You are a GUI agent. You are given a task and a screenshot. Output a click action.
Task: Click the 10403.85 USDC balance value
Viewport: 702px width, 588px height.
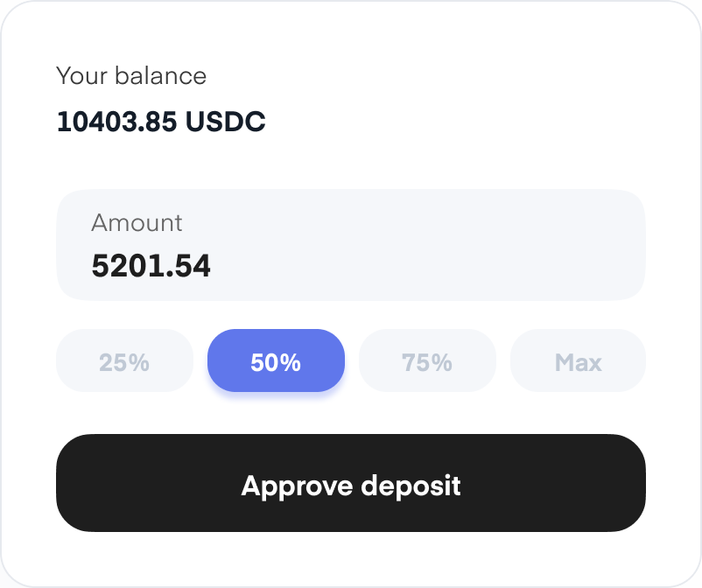(161, 122)
